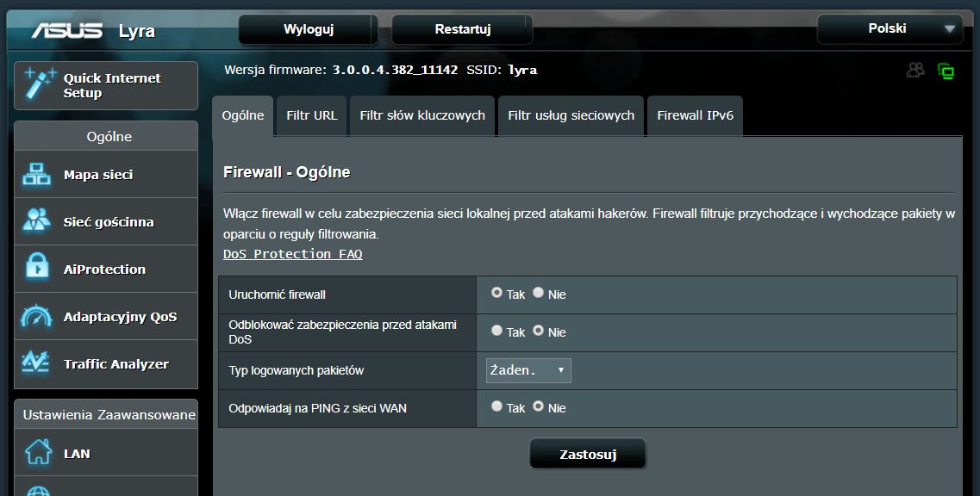Click the Quick Internet Setup wand icon
This screenshot has height=496, width=980.
pyautogui.click(x=40, y=84)
